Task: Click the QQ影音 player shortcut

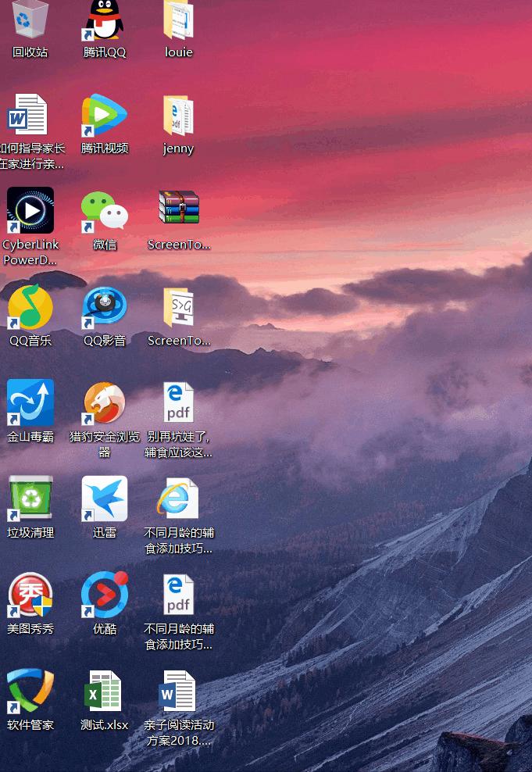Action: pos(105,307)
